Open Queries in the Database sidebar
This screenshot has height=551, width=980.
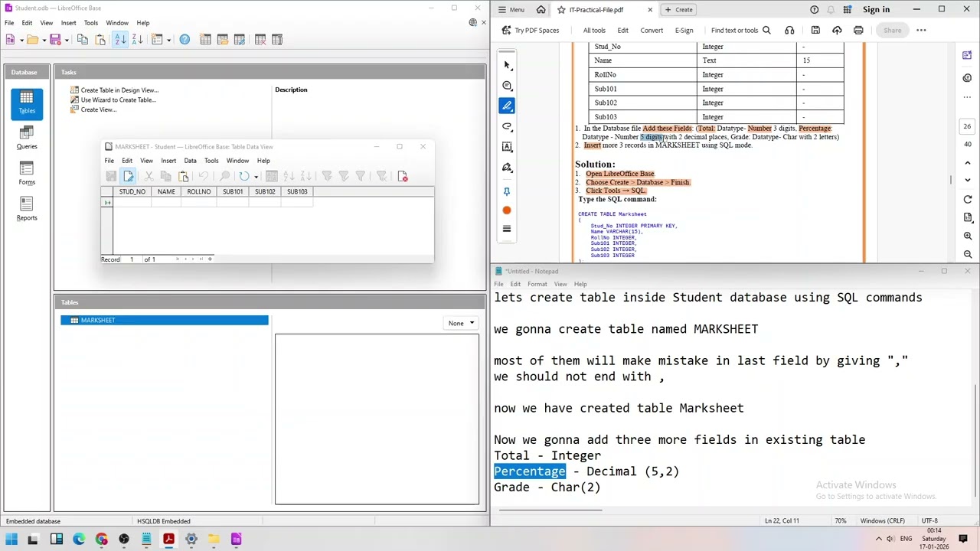coord(27,137)
